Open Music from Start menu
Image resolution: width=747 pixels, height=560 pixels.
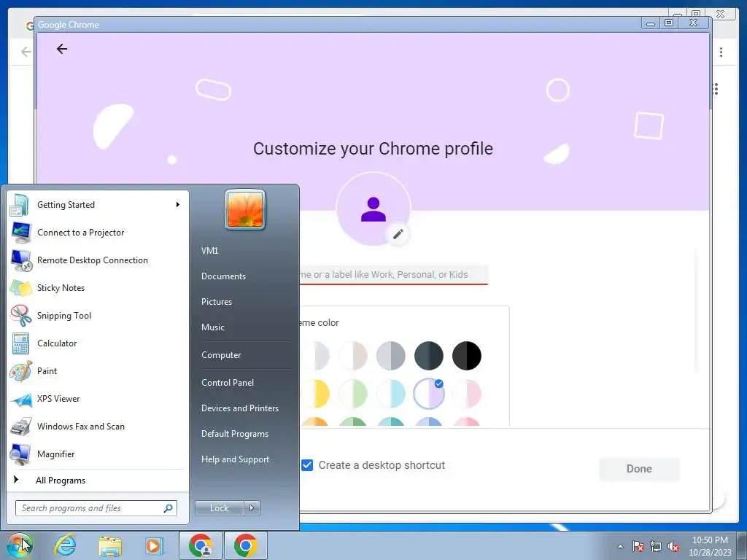[x=212, y=327]
